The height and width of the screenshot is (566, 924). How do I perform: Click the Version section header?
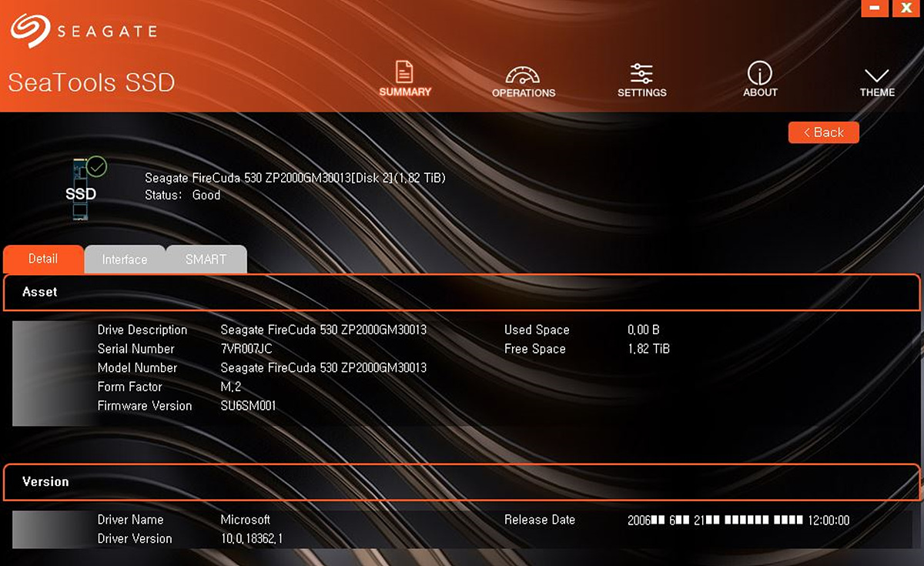coord(461,482)
